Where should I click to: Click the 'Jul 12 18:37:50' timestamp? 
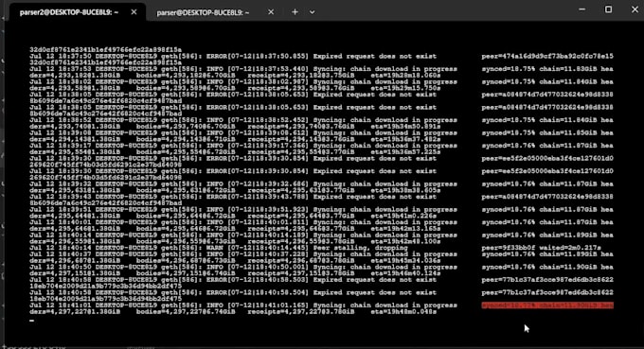[61, 56]
